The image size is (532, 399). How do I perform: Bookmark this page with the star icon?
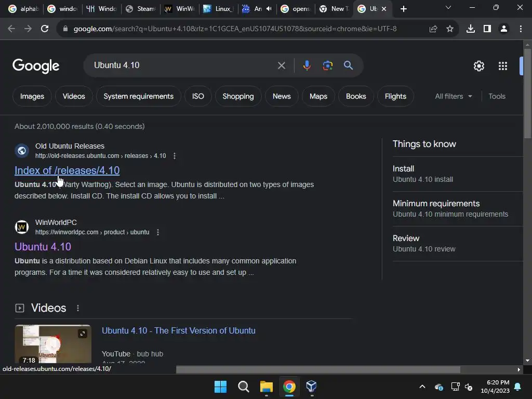click(x=450, y=29)
